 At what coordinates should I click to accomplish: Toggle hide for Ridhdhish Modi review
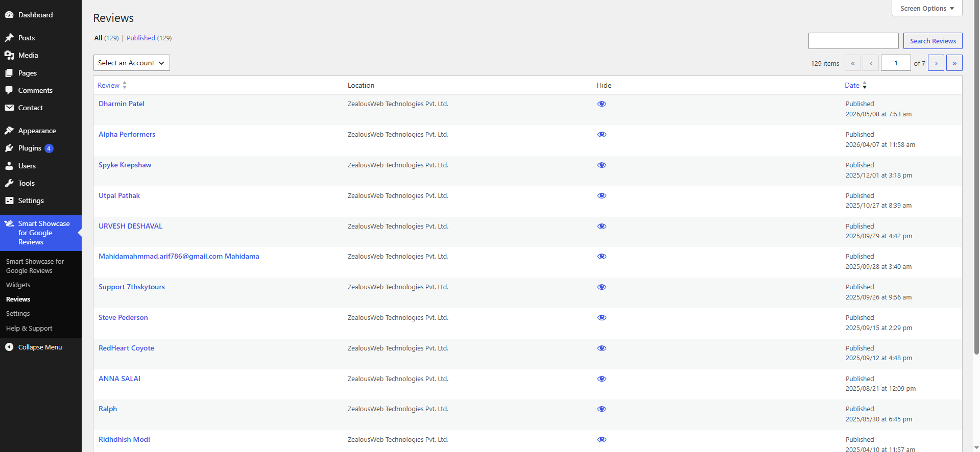(602, 439)
